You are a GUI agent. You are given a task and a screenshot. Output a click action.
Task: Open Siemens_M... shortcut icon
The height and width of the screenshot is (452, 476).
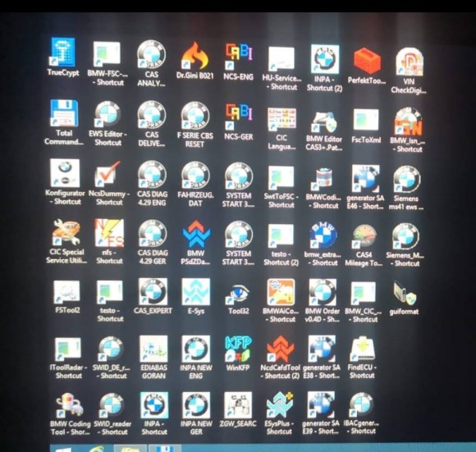(406, 237)
